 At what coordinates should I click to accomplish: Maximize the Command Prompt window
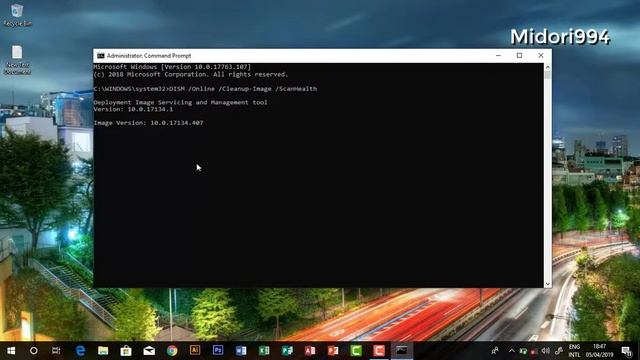(519, 56)
